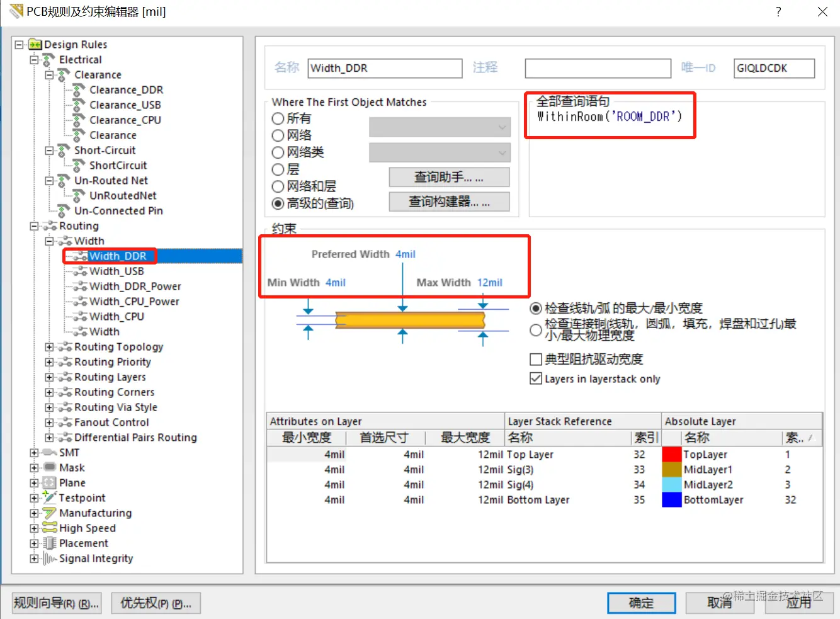Screen dimensions: 840x619
Task: Click the Width_CPU rule icon
Action: [80, 317]
